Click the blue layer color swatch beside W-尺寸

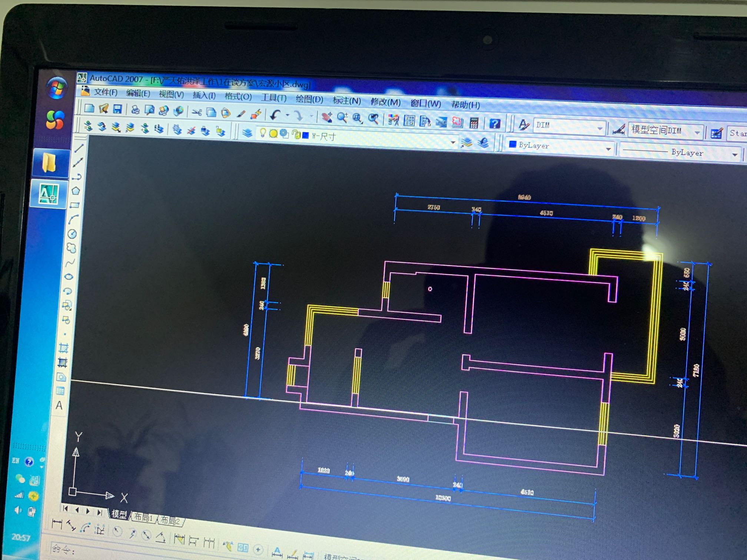[x=306, y=135]
